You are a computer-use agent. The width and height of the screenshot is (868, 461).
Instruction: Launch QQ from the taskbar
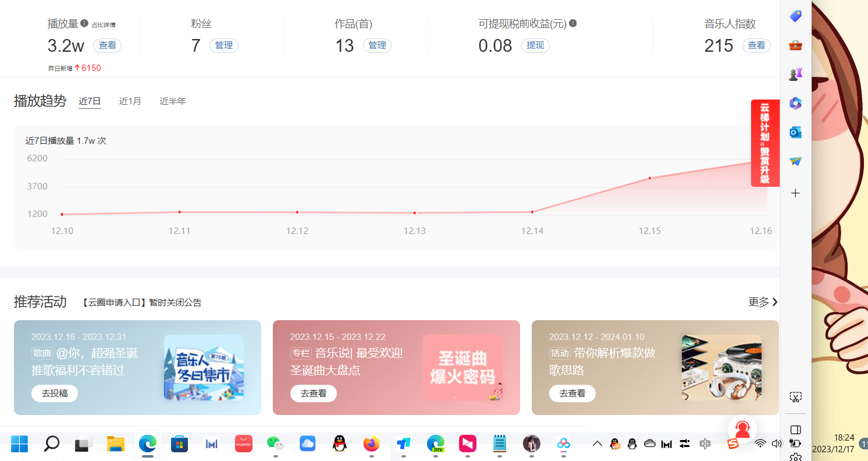pyautogui.click(x=339, y=444)
